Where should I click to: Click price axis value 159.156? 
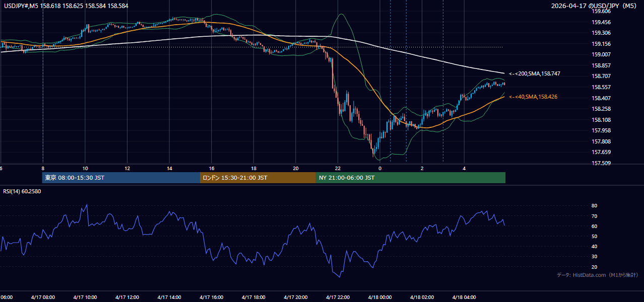click(x=601, y=44)
